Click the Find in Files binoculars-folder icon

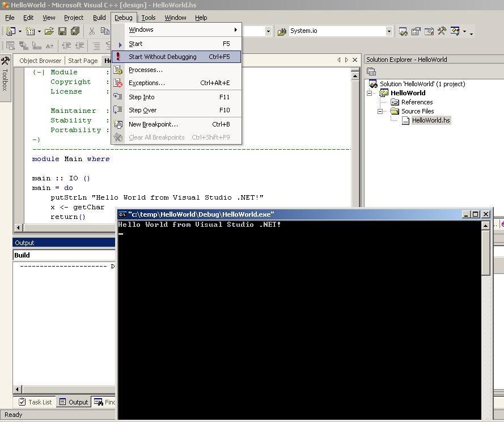(x=282, y=32)
